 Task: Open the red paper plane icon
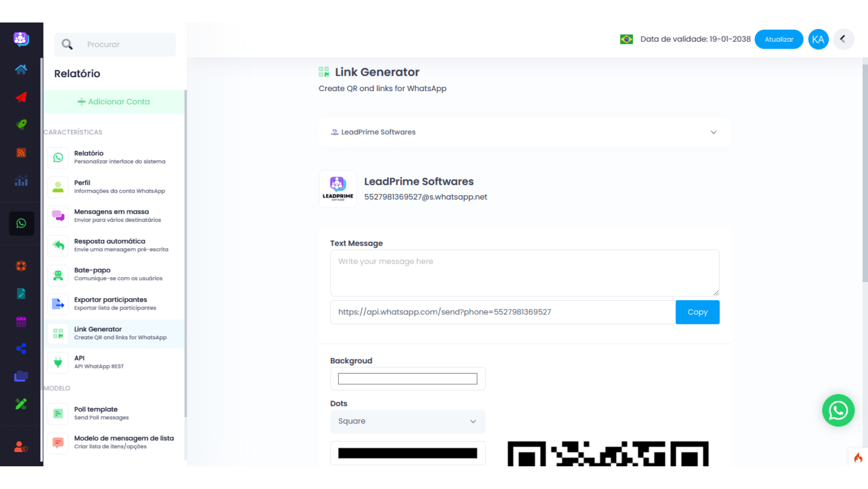pyautogui.click(x=21, y=97)
